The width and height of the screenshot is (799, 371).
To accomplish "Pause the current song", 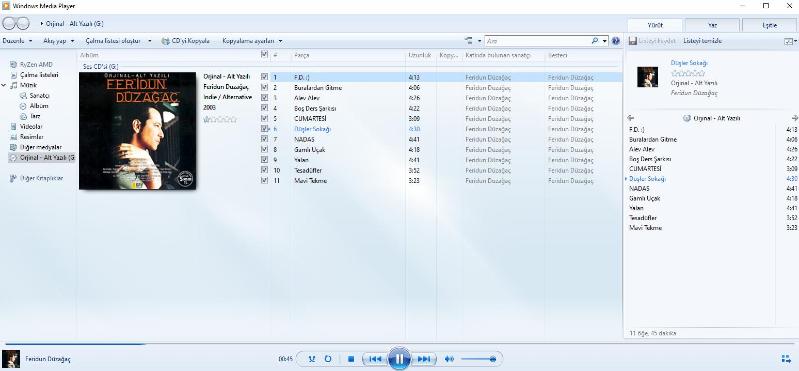I will (400, 359).
